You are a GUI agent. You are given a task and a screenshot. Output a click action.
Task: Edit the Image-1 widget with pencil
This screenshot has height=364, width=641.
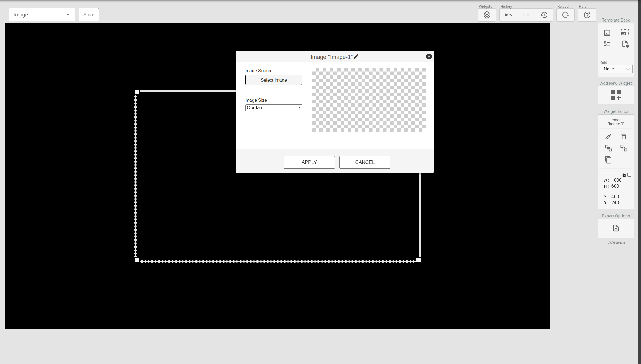coord(608,137)
